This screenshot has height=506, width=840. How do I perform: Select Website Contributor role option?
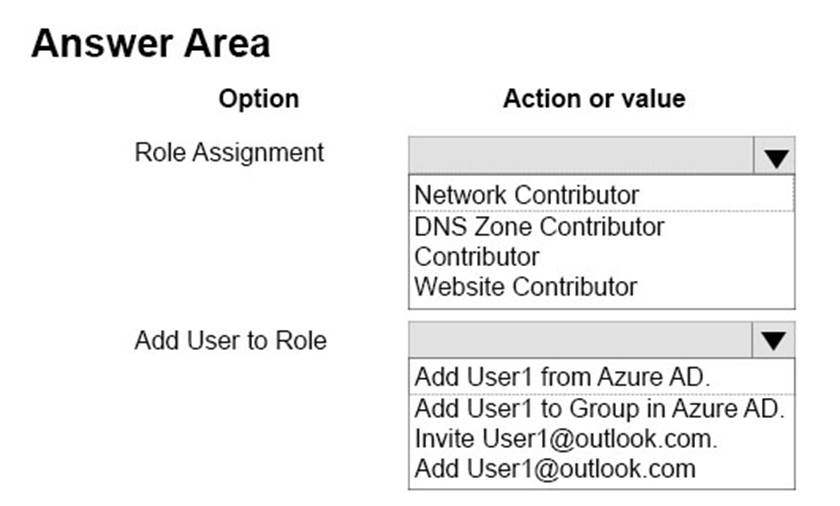click(525, 286)
